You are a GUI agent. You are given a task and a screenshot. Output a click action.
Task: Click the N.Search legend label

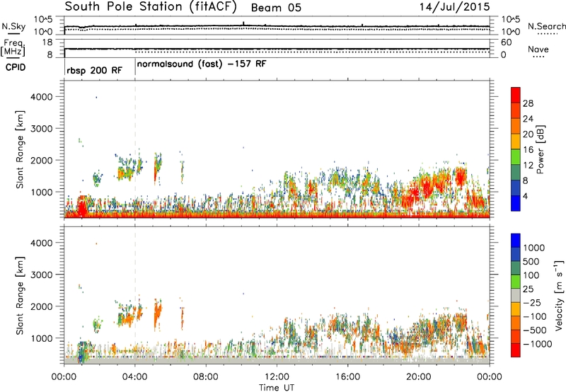pos(546,26)
